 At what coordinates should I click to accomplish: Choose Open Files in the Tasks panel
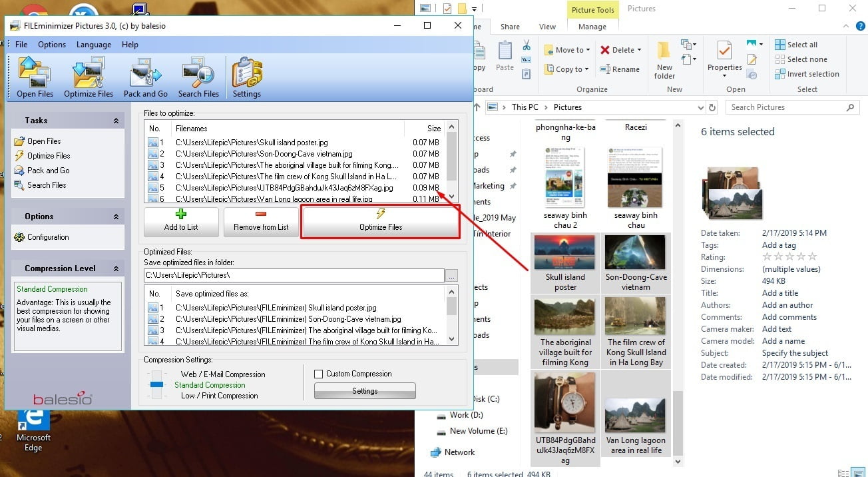37,141
